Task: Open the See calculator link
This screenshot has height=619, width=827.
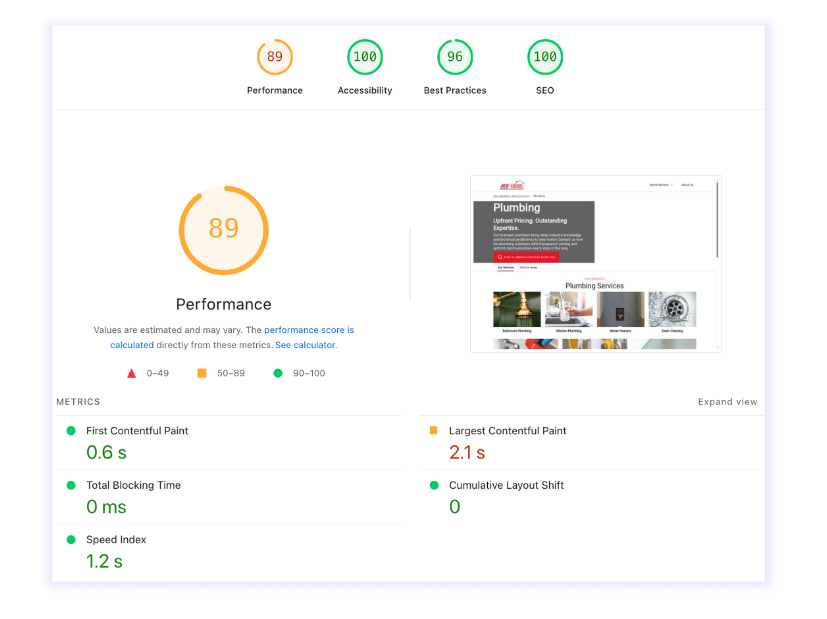Action: pos(305,344)
